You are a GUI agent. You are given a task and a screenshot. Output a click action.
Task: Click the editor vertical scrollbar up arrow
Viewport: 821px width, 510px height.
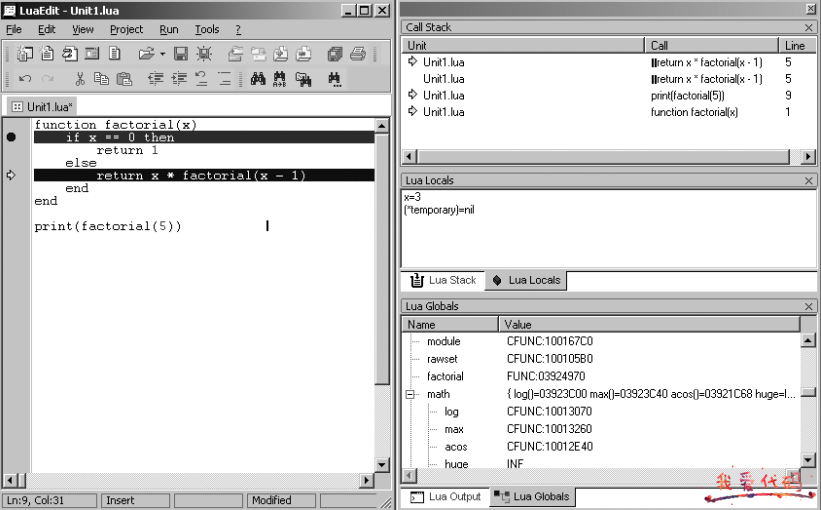(382, 126)
